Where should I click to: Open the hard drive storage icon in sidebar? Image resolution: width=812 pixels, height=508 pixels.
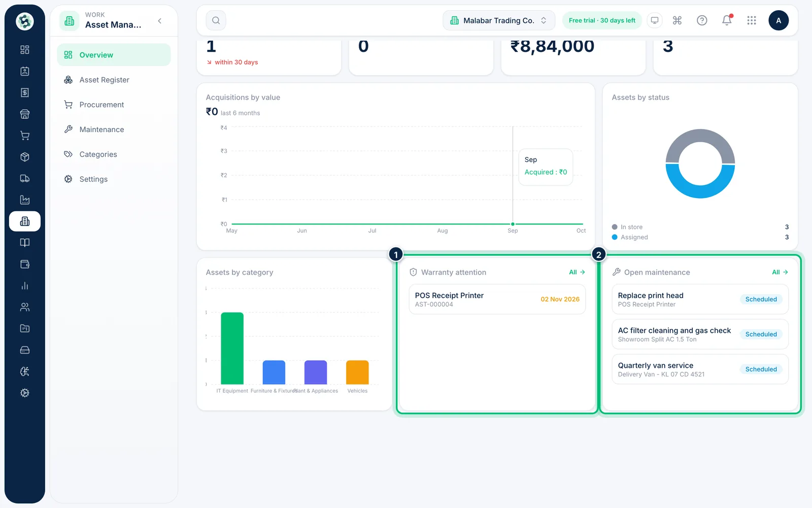(24, 350)
